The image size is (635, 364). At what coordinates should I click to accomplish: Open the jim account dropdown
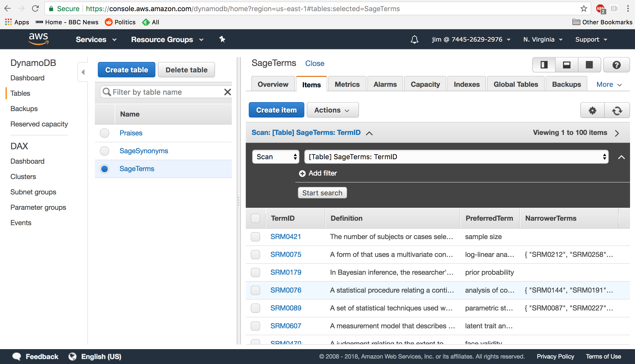point(471,39)
